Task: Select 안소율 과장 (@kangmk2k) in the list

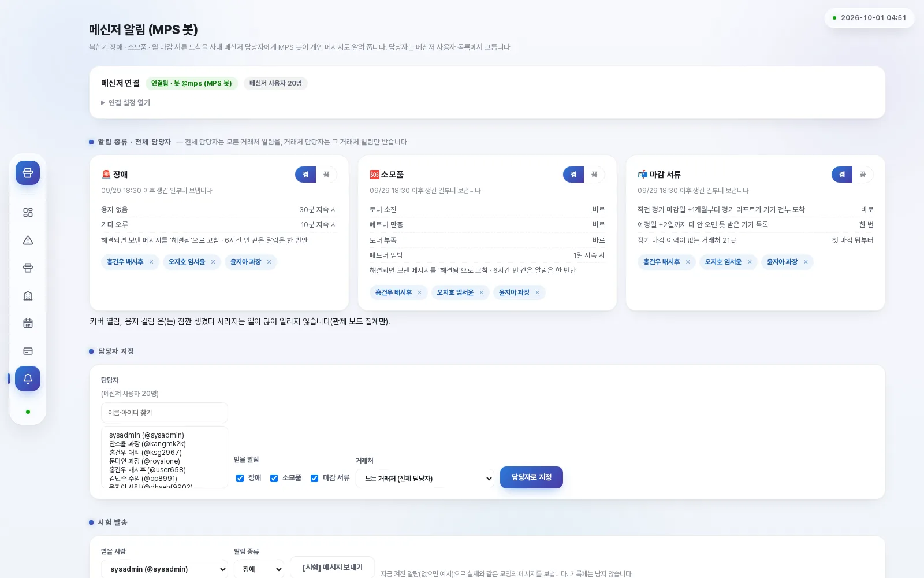Action: tap(147, 444)
